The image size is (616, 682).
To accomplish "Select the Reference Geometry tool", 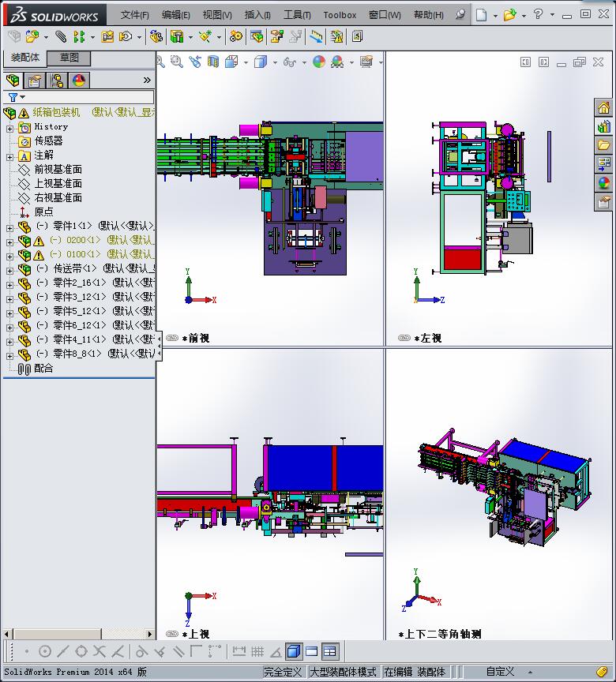I will tap(205, 36).
